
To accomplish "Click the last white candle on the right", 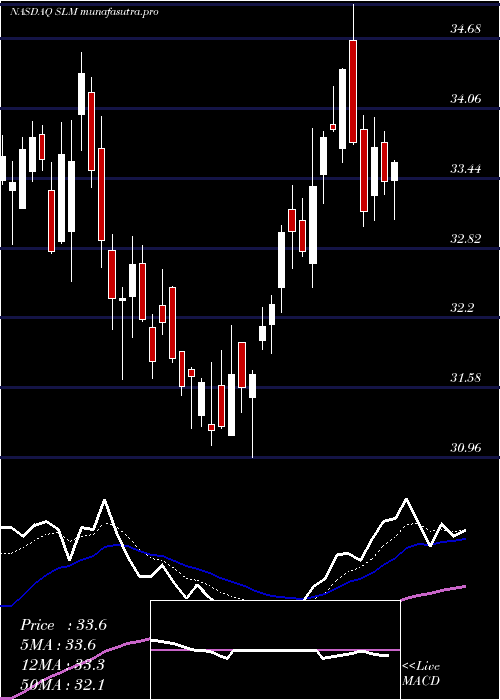I will tap(395, 171).
